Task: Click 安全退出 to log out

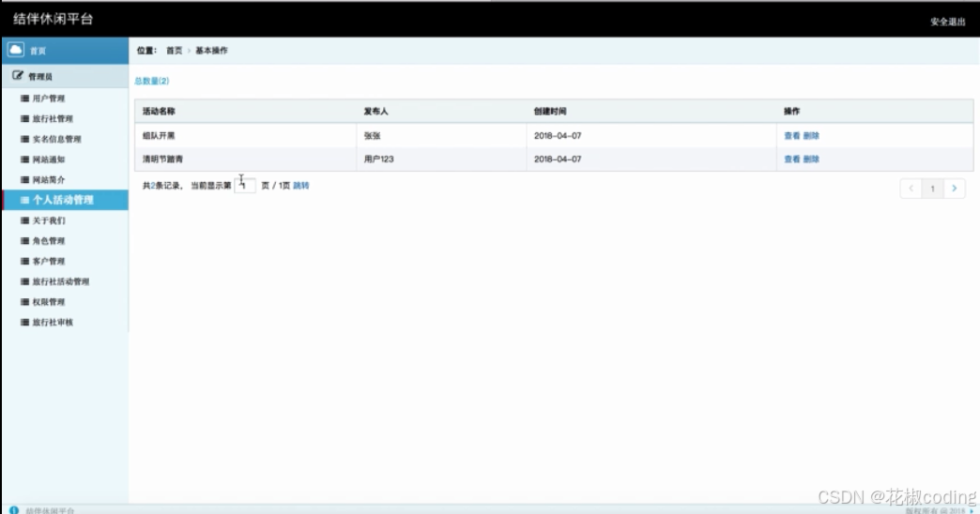Action: tap(947, 22)
